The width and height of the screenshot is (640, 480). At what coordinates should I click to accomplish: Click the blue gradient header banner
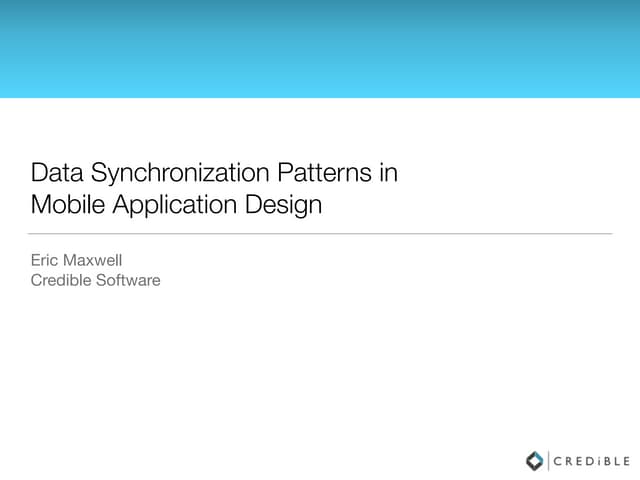pos(320,48)
